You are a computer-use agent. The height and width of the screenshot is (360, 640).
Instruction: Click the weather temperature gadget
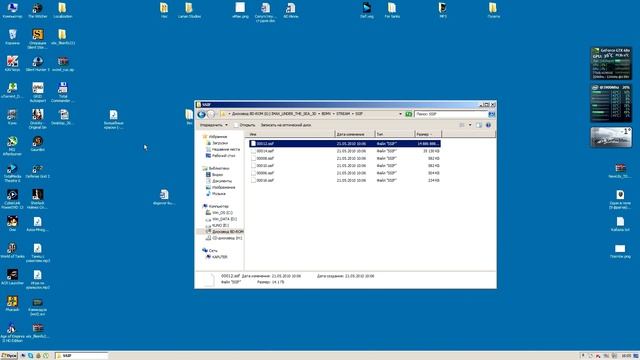point(611,137)
